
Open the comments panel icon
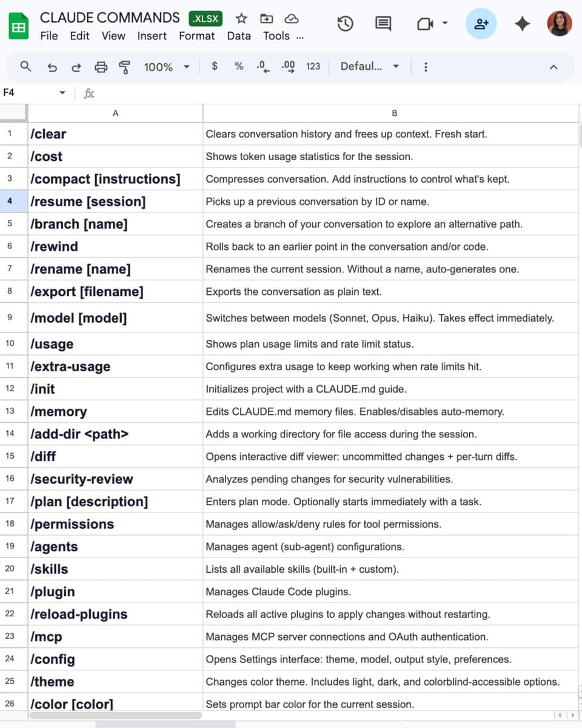pyautogui.click(x=383, y=24)
